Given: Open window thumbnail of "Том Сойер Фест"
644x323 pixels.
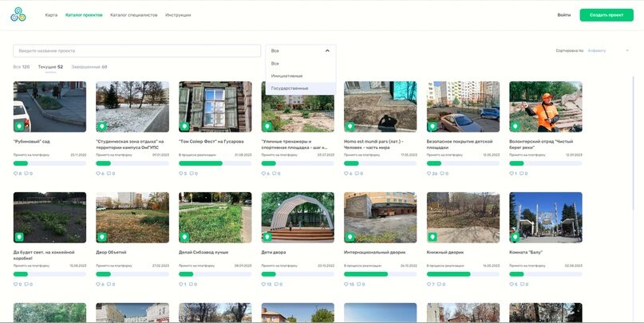Looking at the screenshot, I should point(215,107).
